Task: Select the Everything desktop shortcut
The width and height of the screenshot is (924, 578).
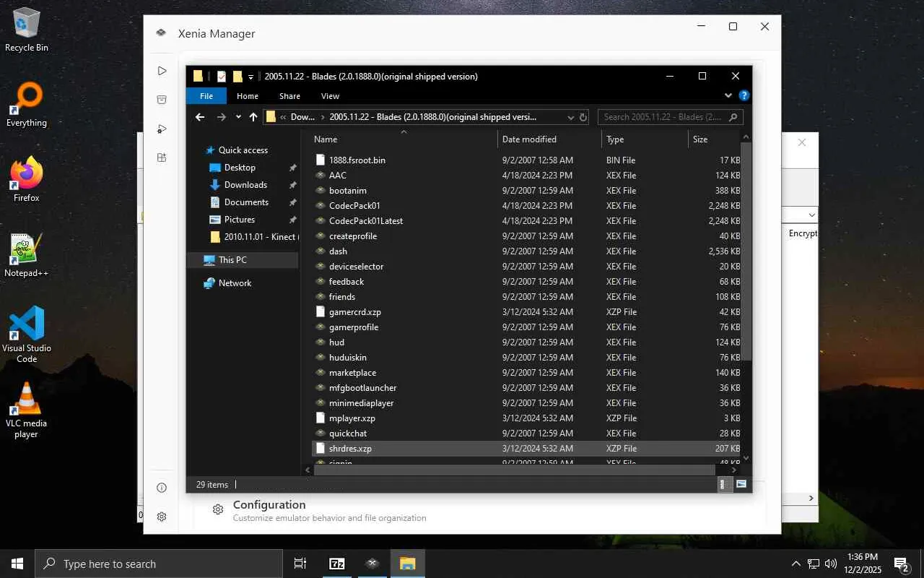Action: click(27, 105)
